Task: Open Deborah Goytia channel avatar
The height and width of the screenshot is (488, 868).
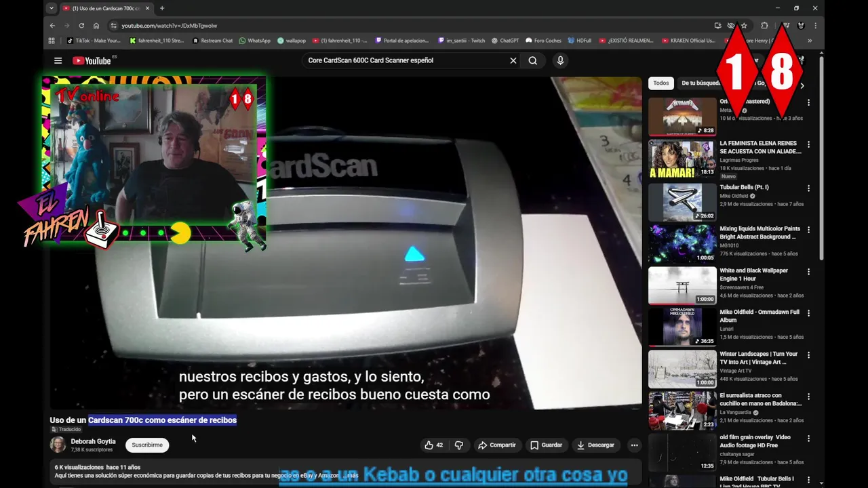Action: coord(58,445)
